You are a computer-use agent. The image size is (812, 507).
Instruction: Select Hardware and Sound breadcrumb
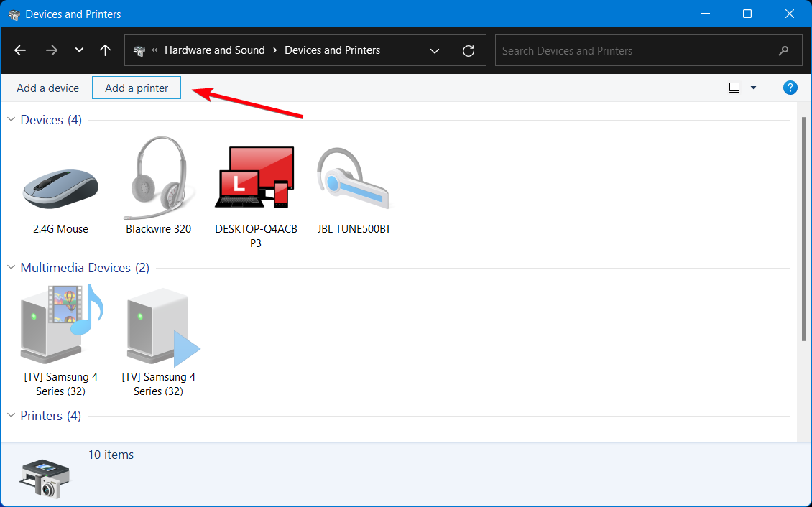point(214,50)
